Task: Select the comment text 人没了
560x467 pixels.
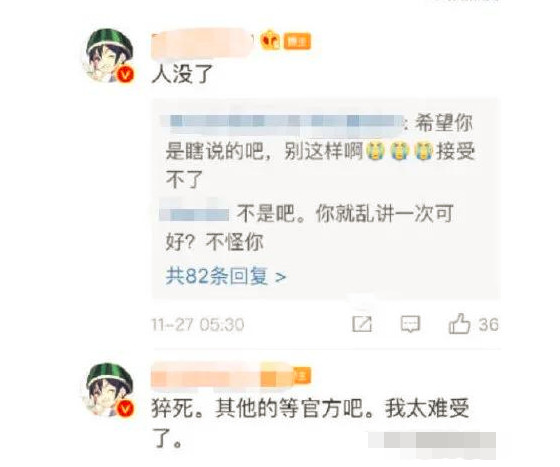Action: tap(182, 74)
